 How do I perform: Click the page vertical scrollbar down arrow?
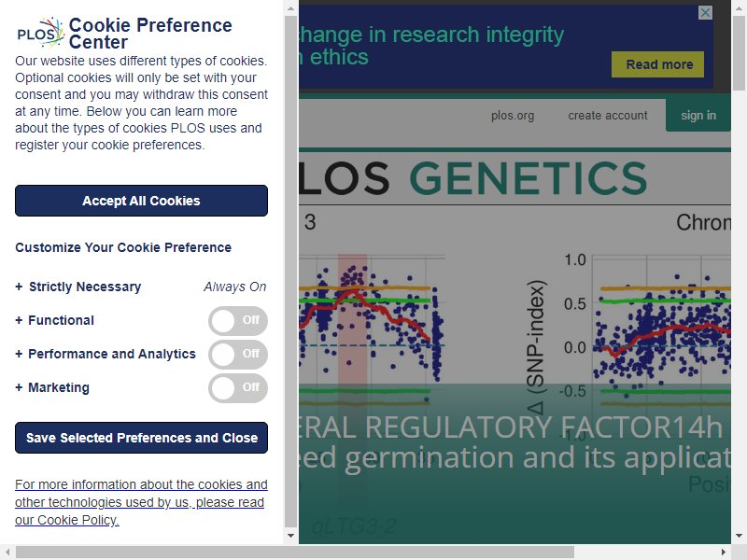click(x=739, y=535)
